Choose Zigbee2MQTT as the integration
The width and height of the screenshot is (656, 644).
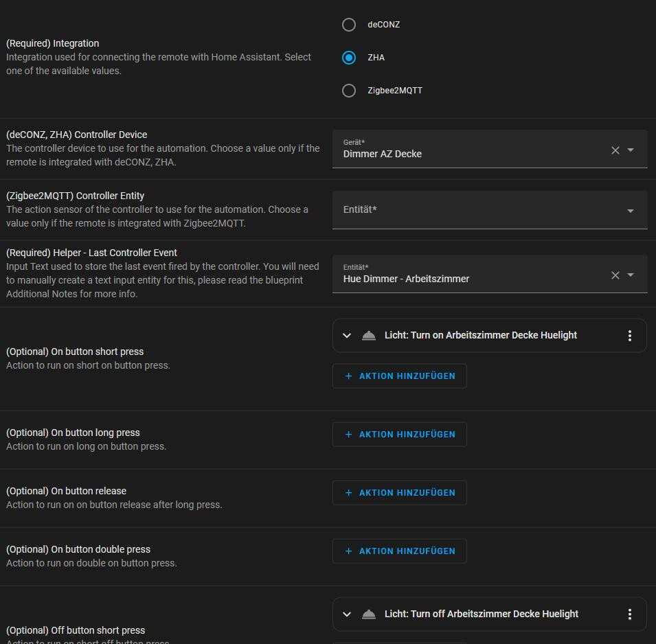click(x=349, y=91)
